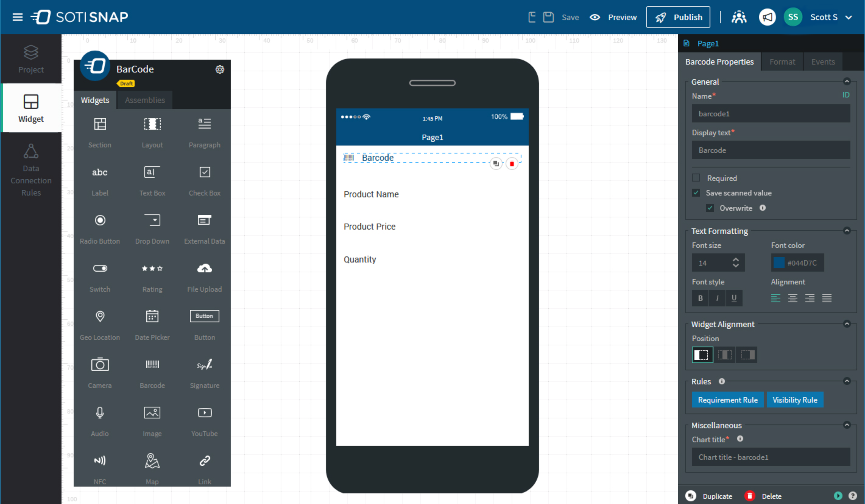Collapse the Rules section
Viewport: 865px width, 504px height.
coord(847,381)
